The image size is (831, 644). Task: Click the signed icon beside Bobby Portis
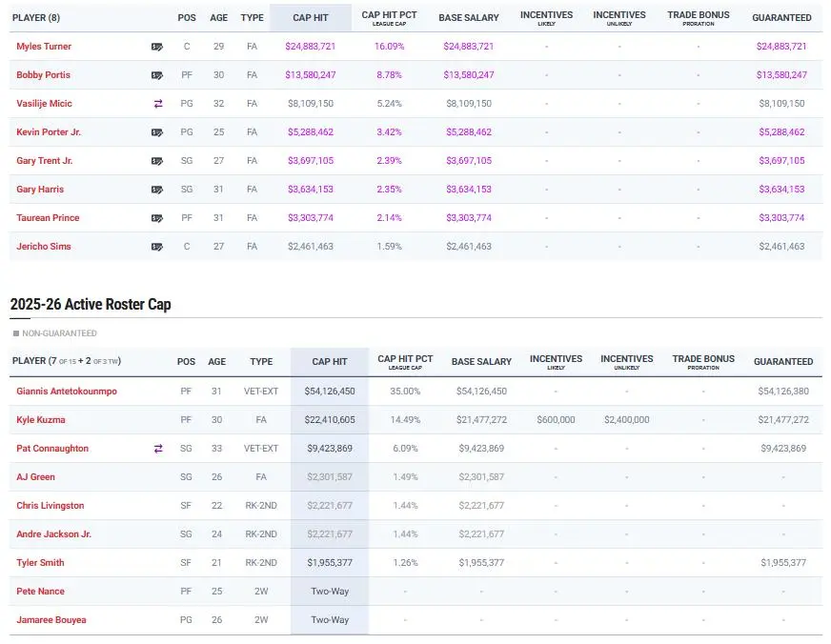point(157,75)
